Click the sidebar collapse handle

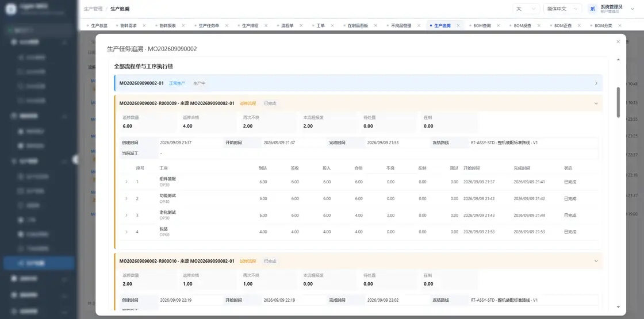click(75, 159)
